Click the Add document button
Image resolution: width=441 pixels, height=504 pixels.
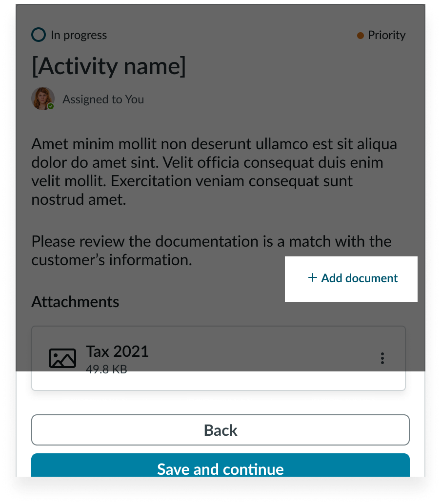click(351, 279)
